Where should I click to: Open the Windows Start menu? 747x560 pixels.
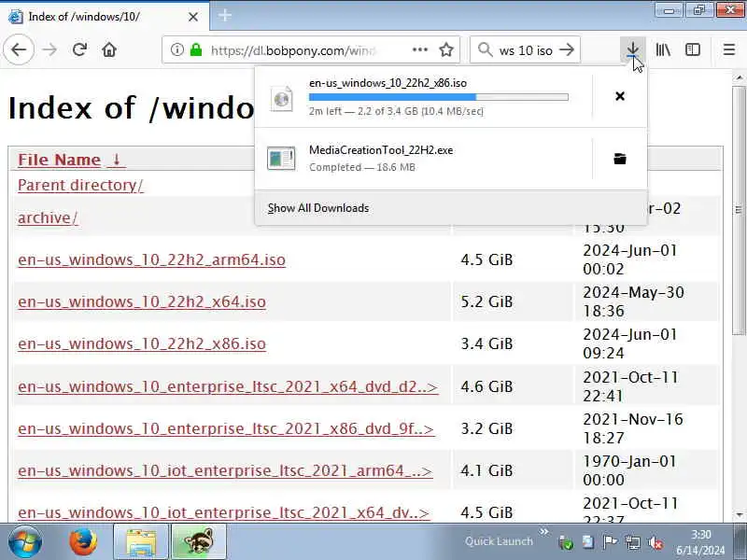(25, 542)
